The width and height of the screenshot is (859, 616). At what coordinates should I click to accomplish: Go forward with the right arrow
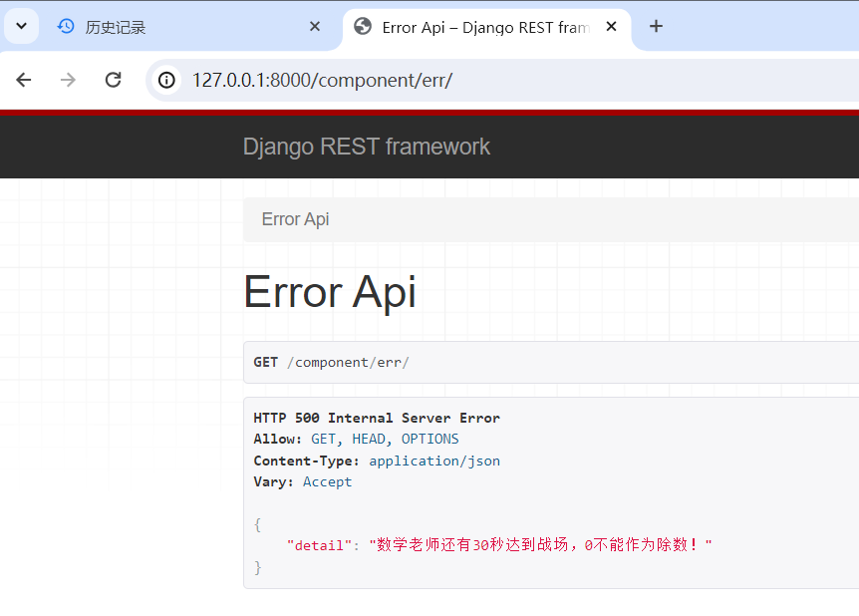pyautogui.click(x=68, y=80)
